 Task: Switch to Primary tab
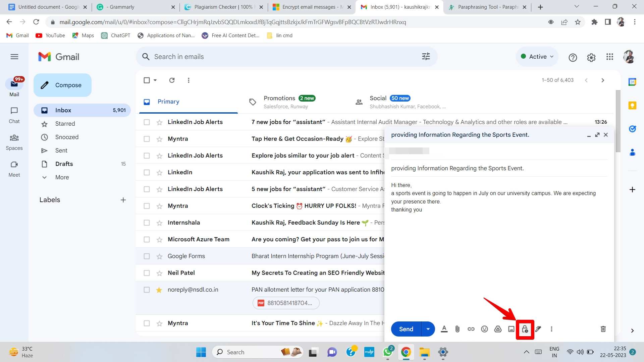tap(188, 102)
